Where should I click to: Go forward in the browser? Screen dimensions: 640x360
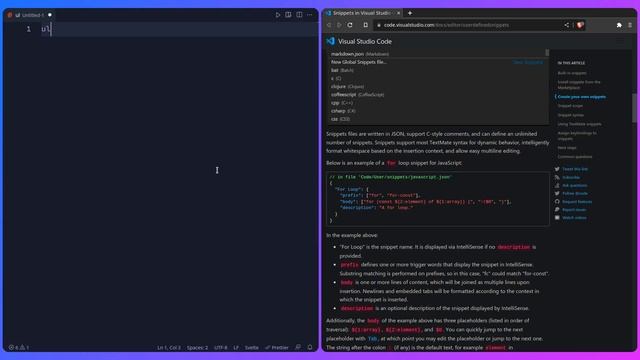coord(339,25)
